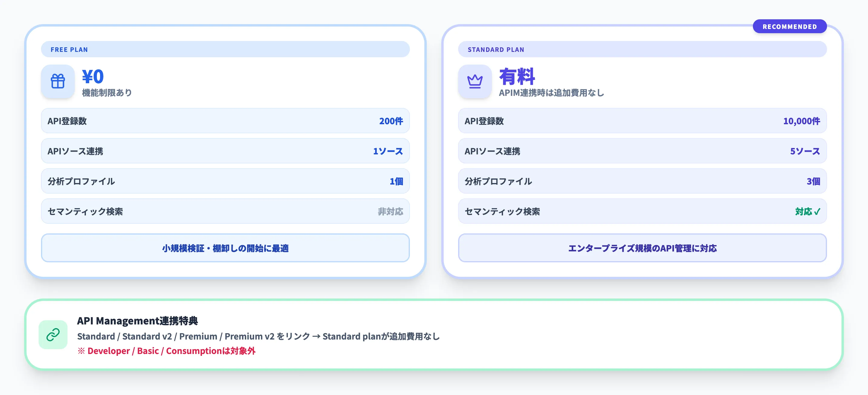Click the 非対応 semantic search value

390,211
